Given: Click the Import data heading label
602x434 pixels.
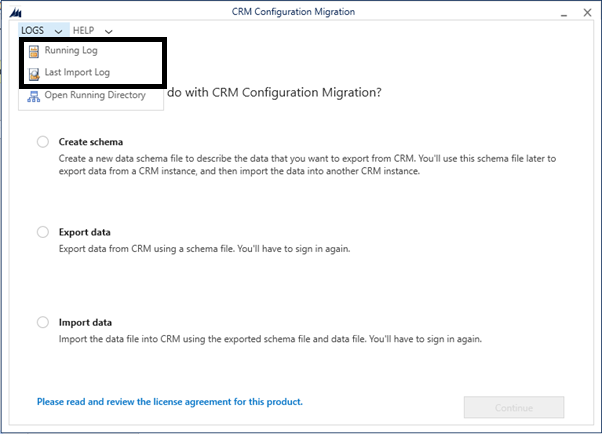Looking at the screenshot, I should [85, 323].
